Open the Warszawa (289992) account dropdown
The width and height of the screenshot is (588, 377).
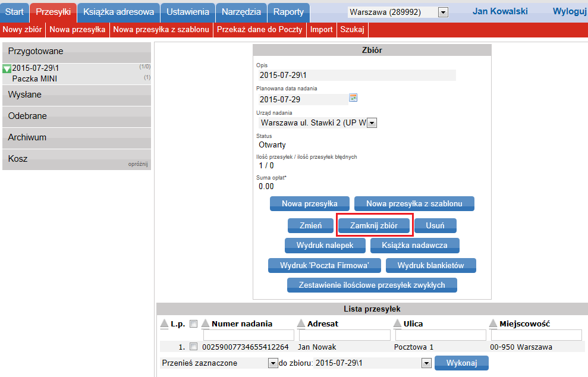click(x=444, y=12)
